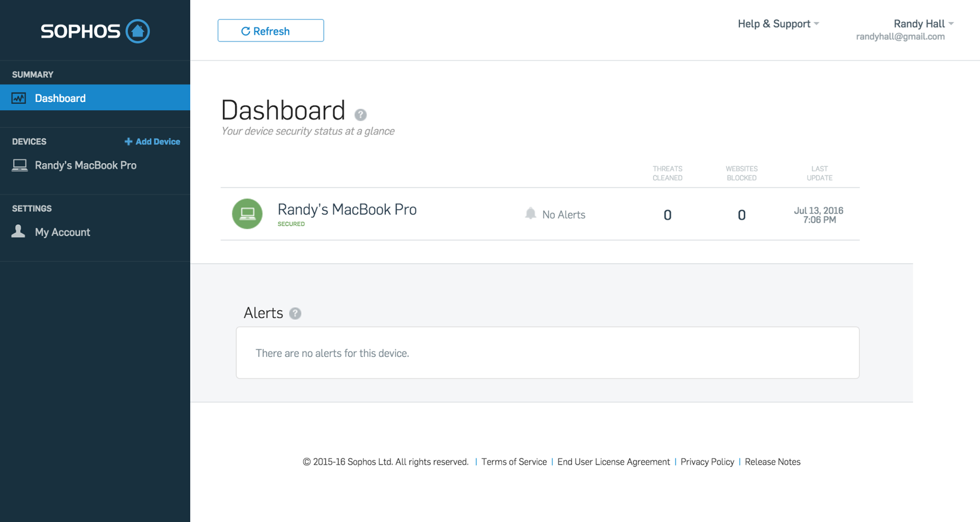Click the person icon beside My Account
Image resolution: width=980 pixels, height=522 pixels.
(x=18, y=231)
